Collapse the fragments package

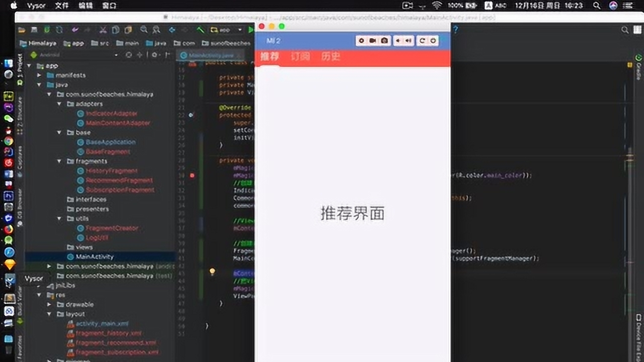pos(59,161)
